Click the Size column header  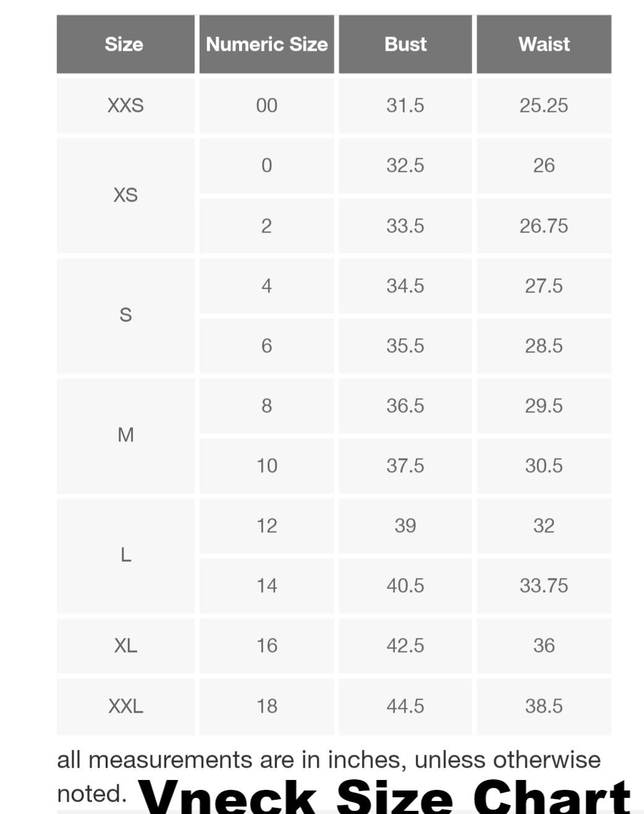(x=124, y=45)
